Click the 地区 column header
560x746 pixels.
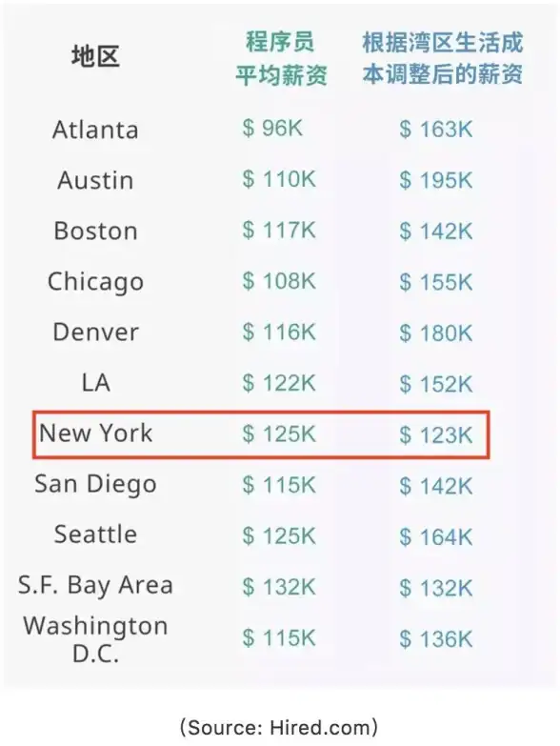[95, 56]
